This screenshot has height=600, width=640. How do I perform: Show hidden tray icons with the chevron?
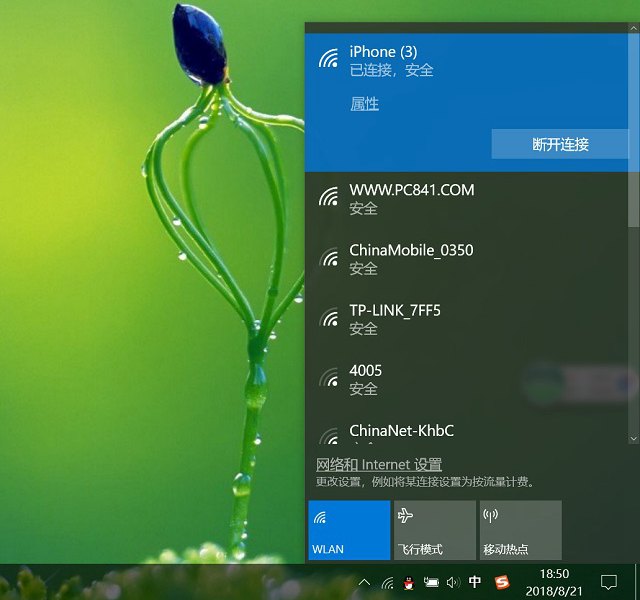364,582
